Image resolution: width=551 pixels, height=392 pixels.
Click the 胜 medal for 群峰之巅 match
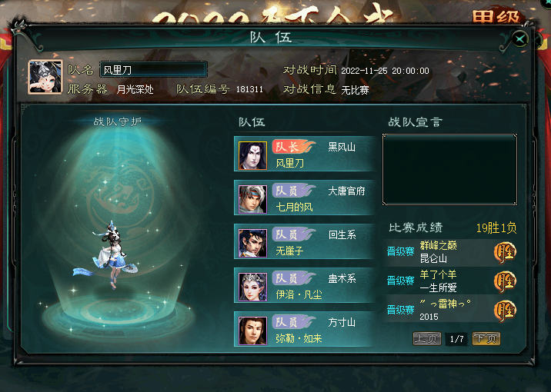pyautogui.click(x=505, y=253)
